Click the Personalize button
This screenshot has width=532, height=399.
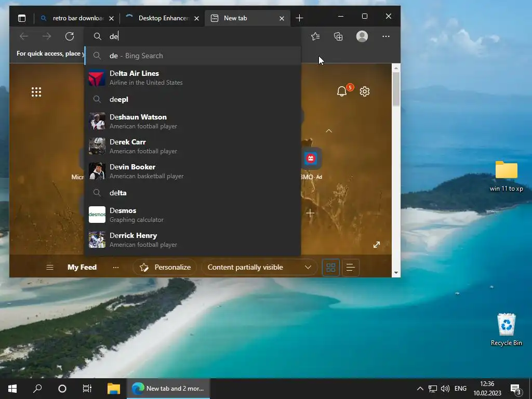pyautogui.click(x=165, y=268)
